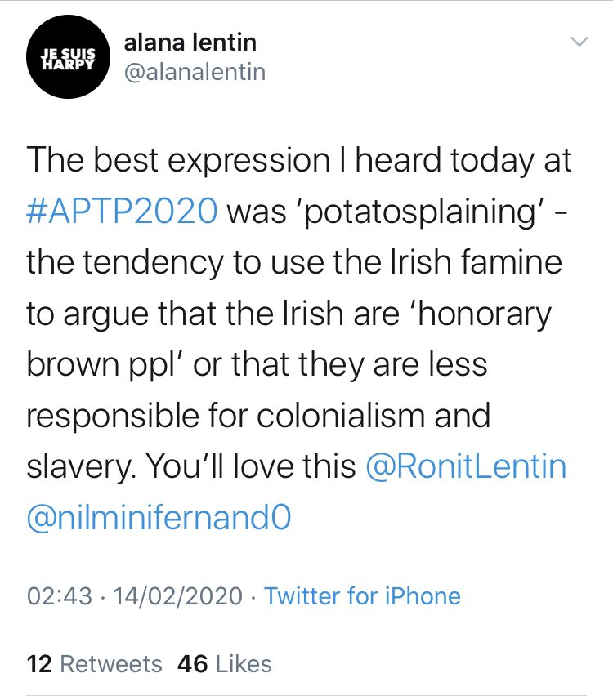The image size is (613, 700).
Task: Open alana lentin's display name
Action: point(190,42)
